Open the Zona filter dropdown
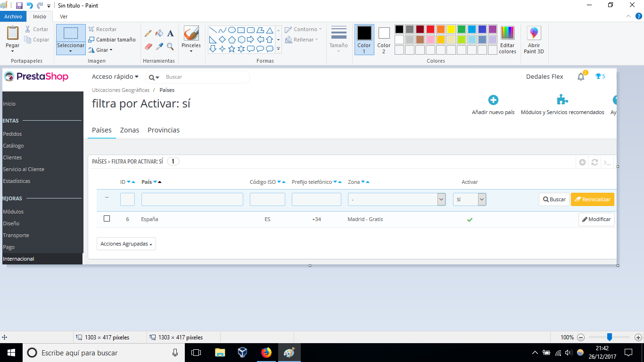Screen dimensions: 644x362 (x=396, y=199)
